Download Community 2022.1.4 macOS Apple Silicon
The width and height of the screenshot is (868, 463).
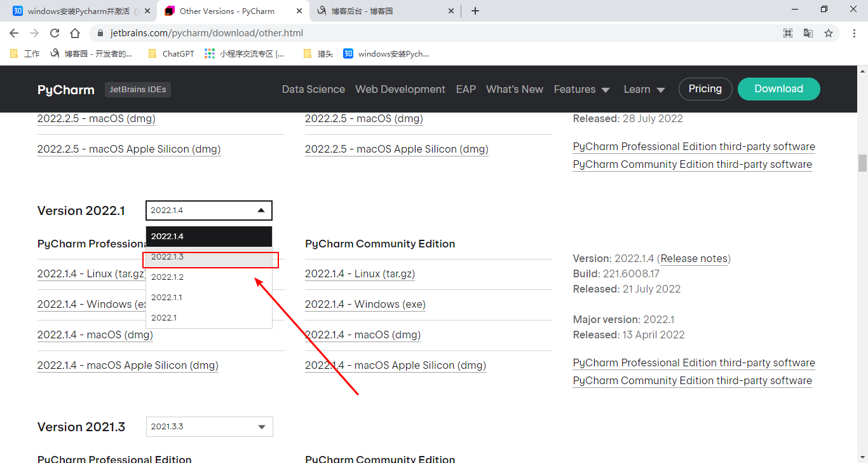pos(395,366)
